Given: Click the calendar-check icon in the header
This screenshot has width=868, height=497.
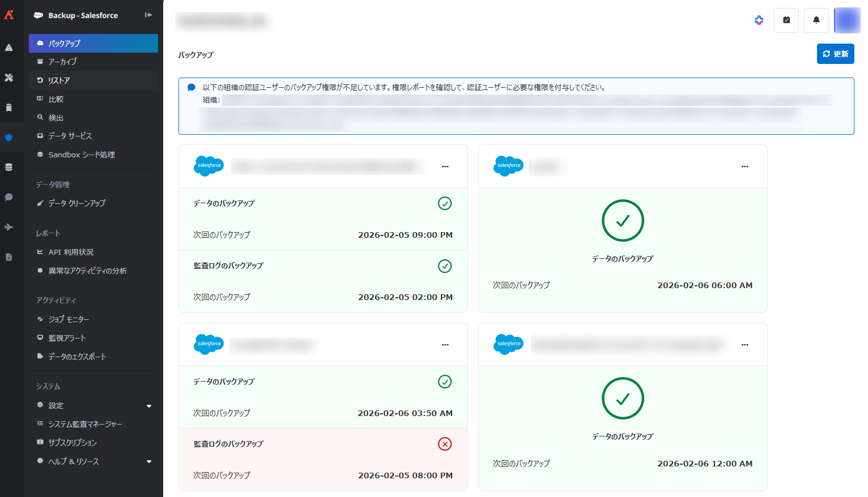Looking at the screenshot, I should click(786, 20).
